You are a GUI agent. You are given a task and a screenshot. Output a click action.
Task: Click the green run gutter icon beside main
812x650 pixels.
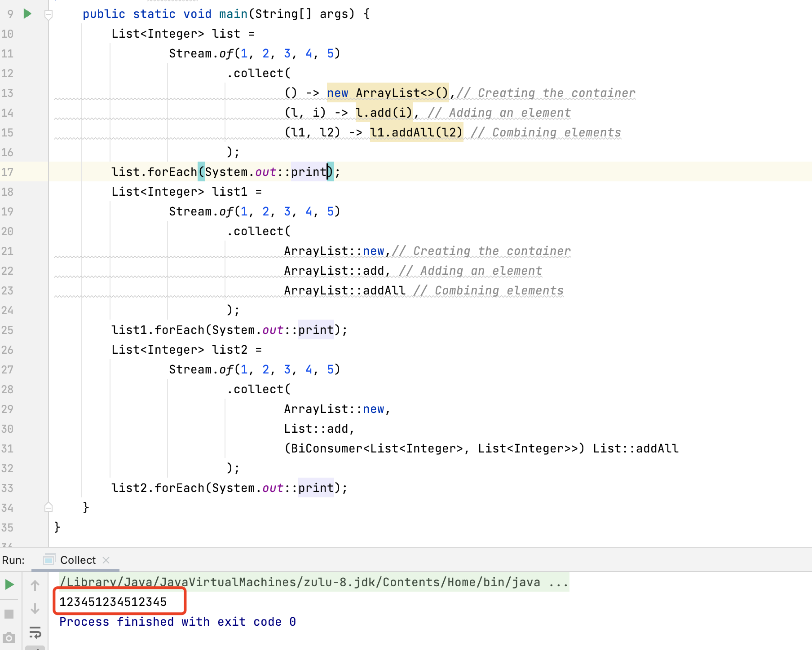pyautogui.click(x=27, y=14)
